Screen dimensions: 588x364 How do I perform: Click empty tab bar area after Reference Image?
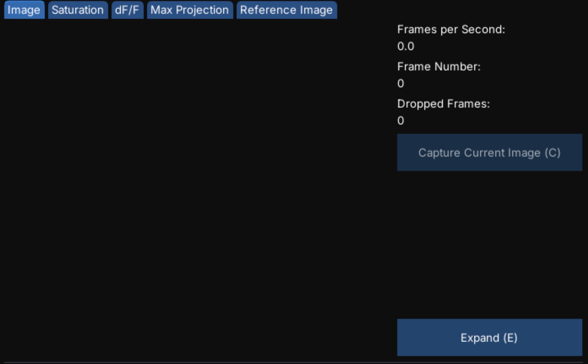(x=460, y=10)
